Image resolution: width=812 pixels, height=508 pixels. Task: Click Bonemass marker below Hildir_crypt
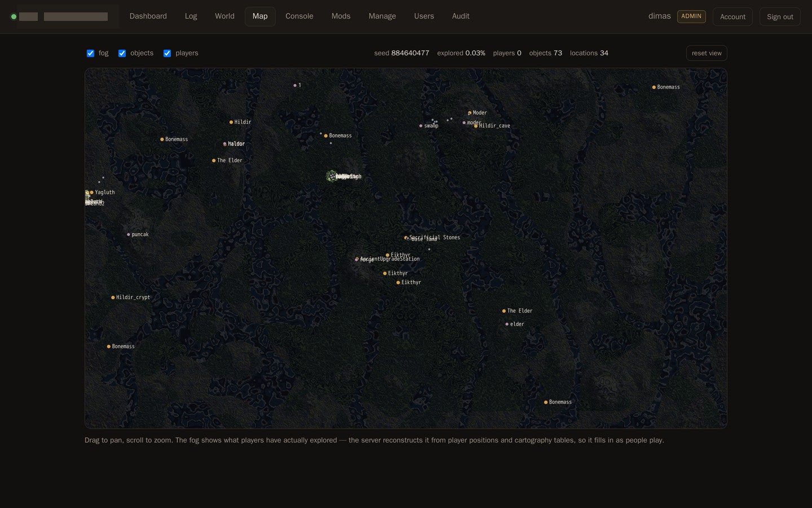[x=109, y=347]
